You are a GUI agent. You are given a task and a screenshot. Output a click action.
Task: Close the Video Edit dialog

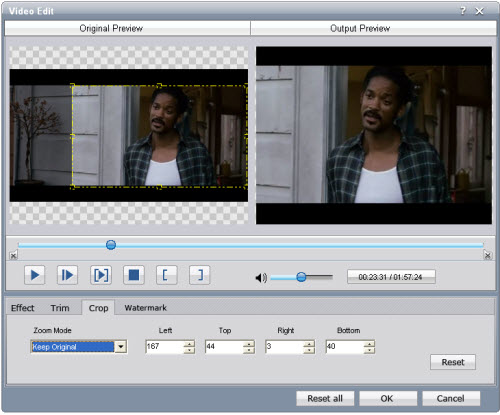[x=479, y=11]
